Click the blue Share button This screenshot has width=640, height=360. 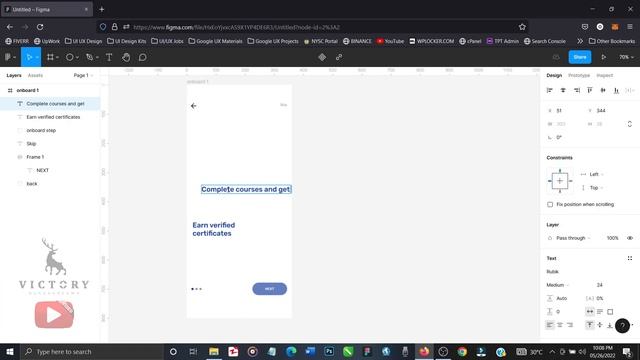coord(580,57)
